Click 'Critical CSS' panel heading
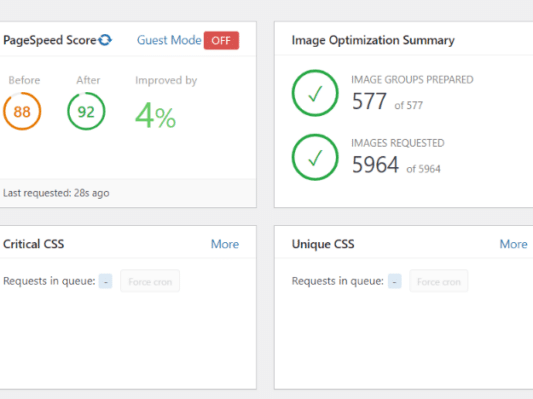 point(34,244)
